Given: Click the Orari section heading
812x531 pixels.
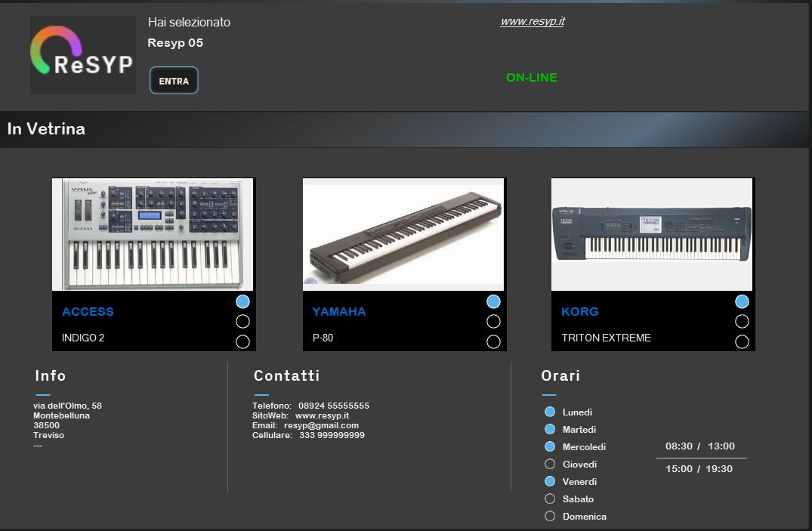Looking at the screenshot, I should (x=560, y=375).
